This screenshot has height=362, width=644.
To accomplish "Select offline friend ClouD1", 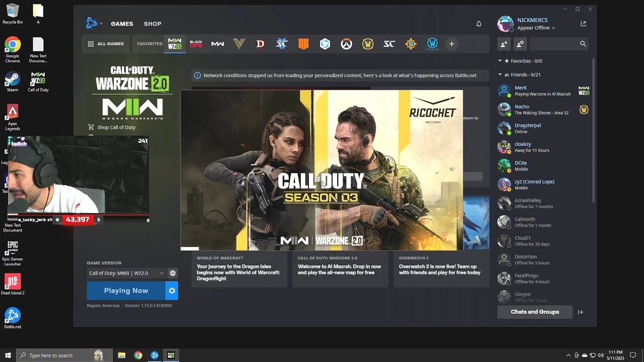I will click(x=543, y=241).
